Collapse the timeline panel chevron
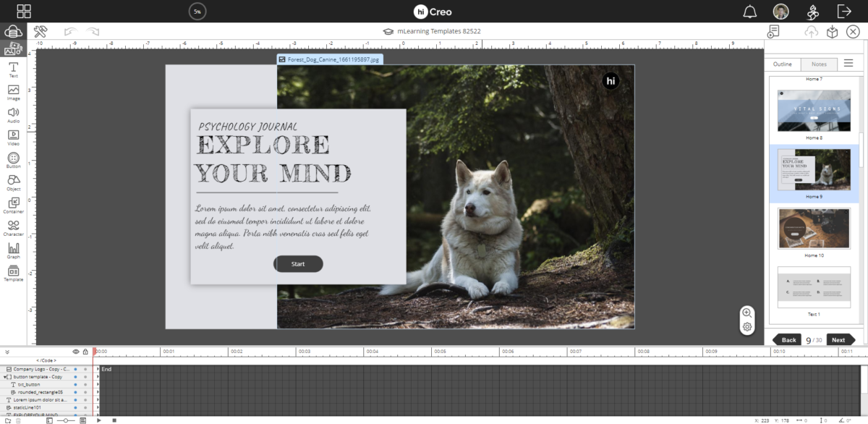Image resolution: width=868 pixels, height=424 pixels. point(7,352)
